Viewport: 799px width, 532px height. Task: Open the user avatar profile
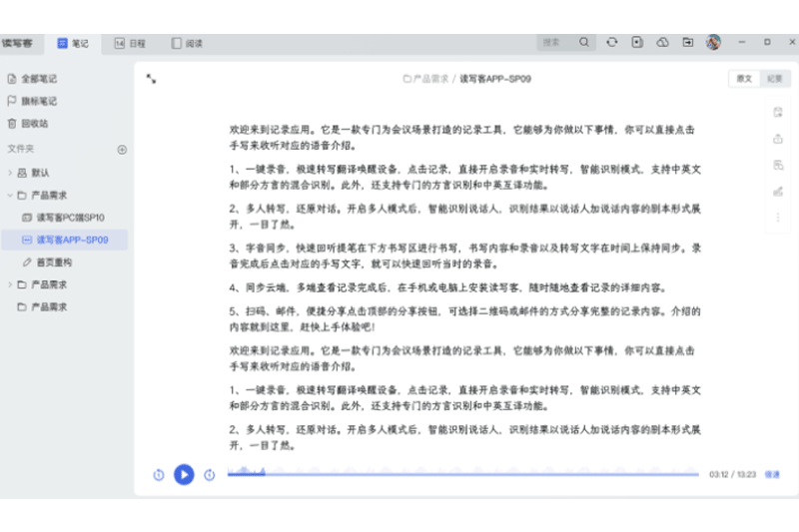click(x=713, y=43)
